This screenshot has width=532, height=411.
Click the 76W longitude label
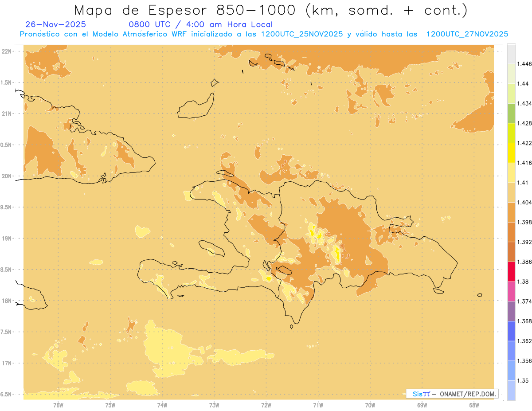(58, 405)
